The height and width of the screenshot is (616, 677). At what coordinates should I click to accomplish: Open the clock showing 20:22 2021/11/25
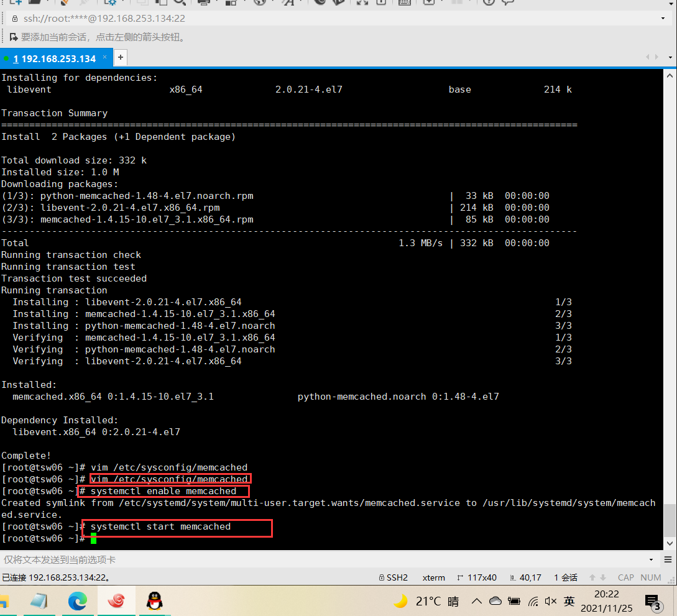coord(606,601)
